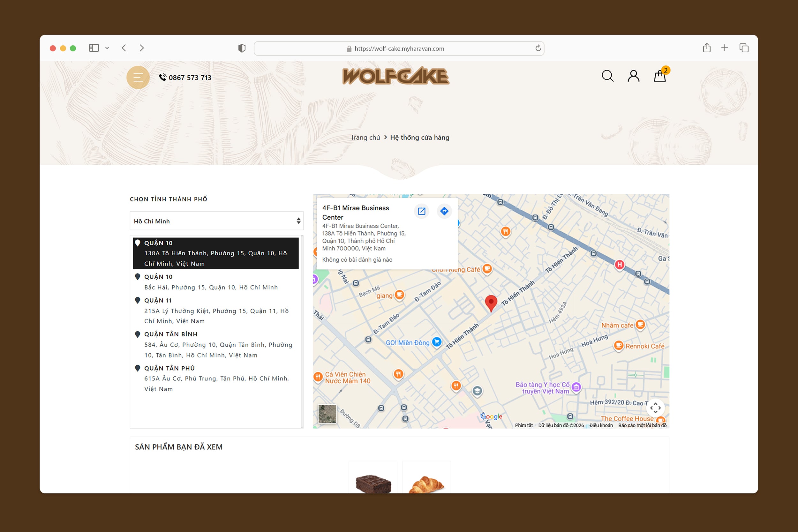Viewport: 798px width, 532px height.
Task: Open the user account icon
Action: click(633, 76)
